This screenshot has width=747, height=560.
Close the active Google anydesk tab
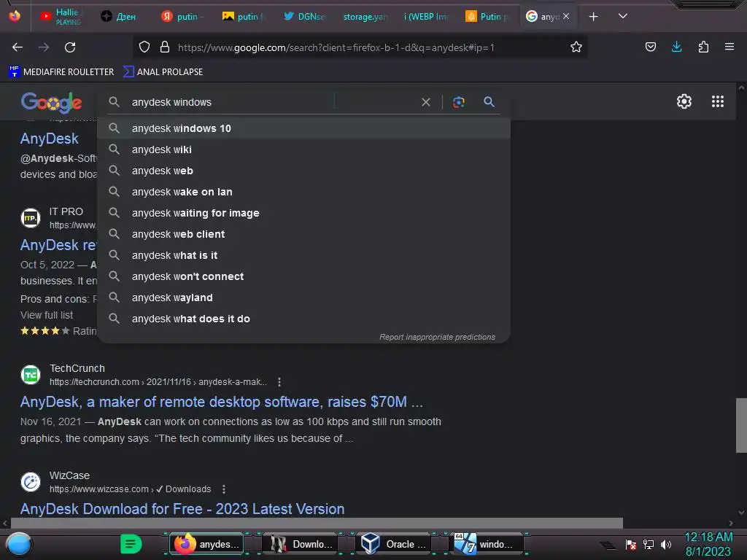pos(566,17)
